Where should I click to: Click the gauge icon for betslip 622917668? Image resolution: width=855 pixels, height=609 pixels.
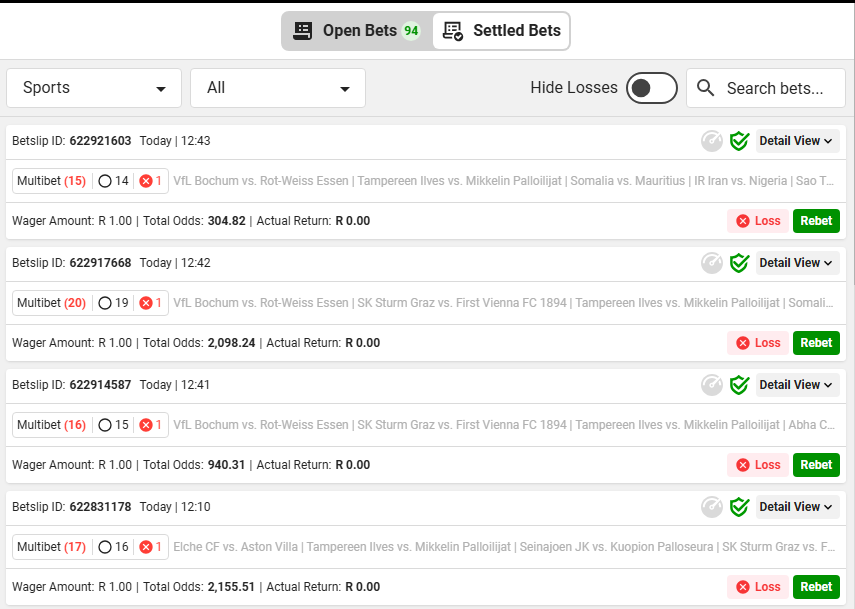[712, 263]
